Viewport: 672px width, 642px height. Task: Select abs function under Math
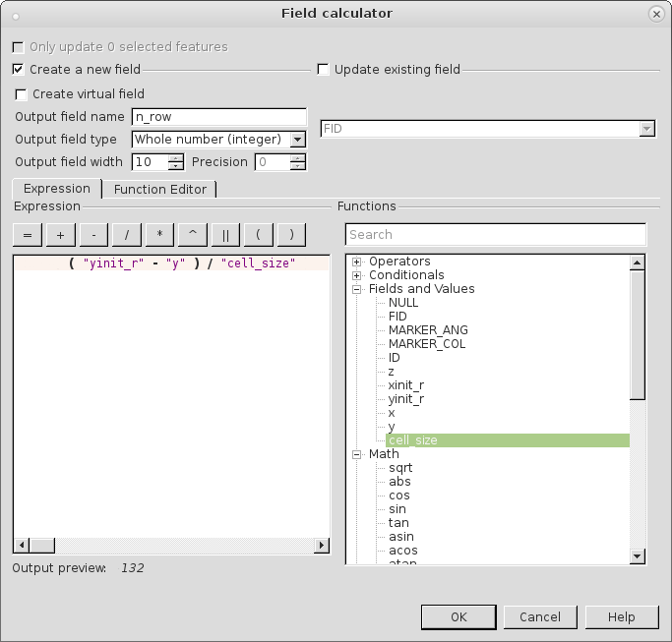pos(399,482)
